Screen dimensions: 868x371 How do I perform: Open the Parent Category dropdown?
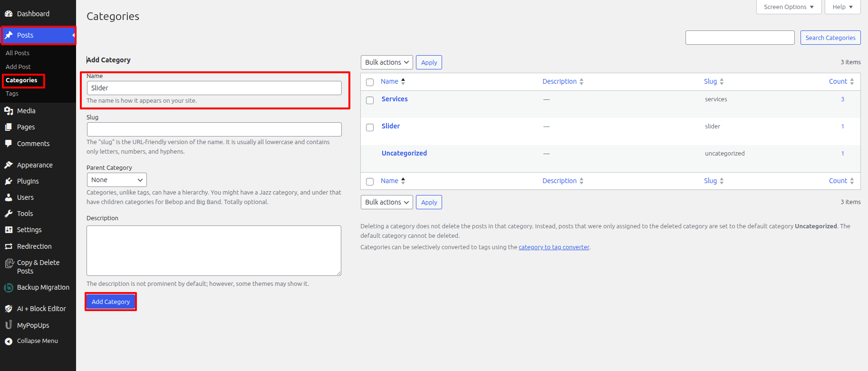[x=116, y=180]
